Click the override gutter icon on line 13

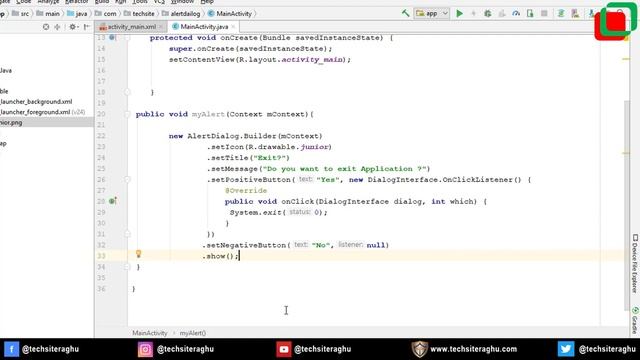[x=112, y=38]
